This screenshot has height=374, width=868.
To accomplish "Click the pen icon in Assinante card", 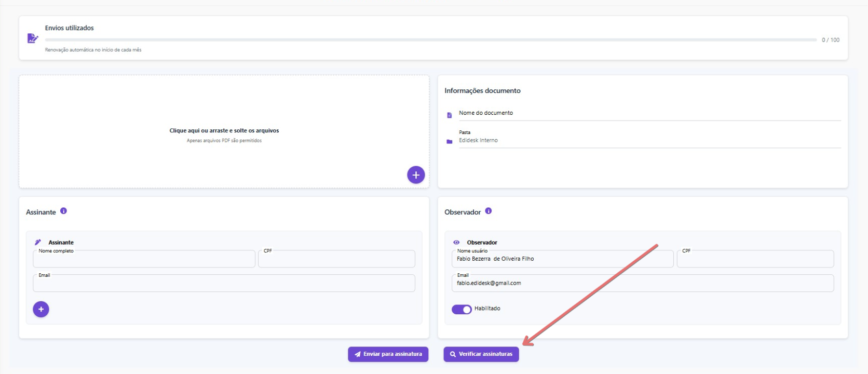I will click(x=38, y=243).
